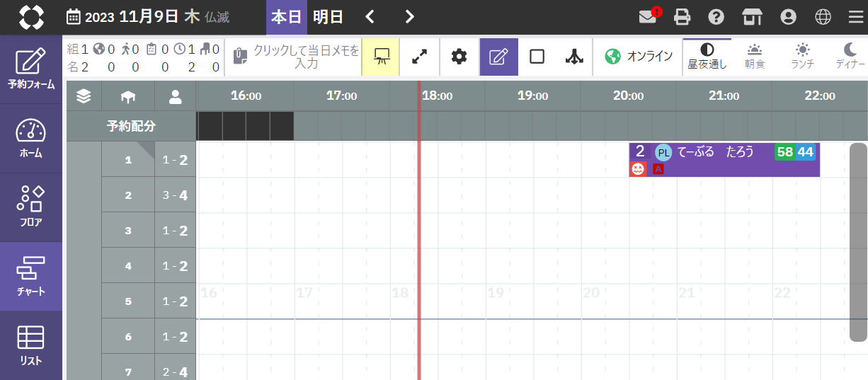Click the オンライン status button
Screen dimensions: 868x380
point(638,57)
